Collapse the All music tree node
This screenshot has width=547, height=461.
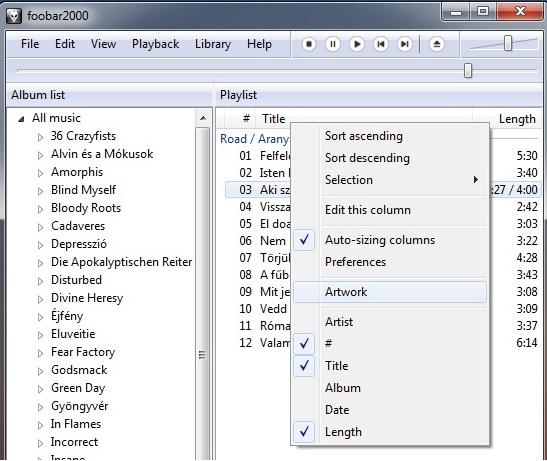(22, 119)
